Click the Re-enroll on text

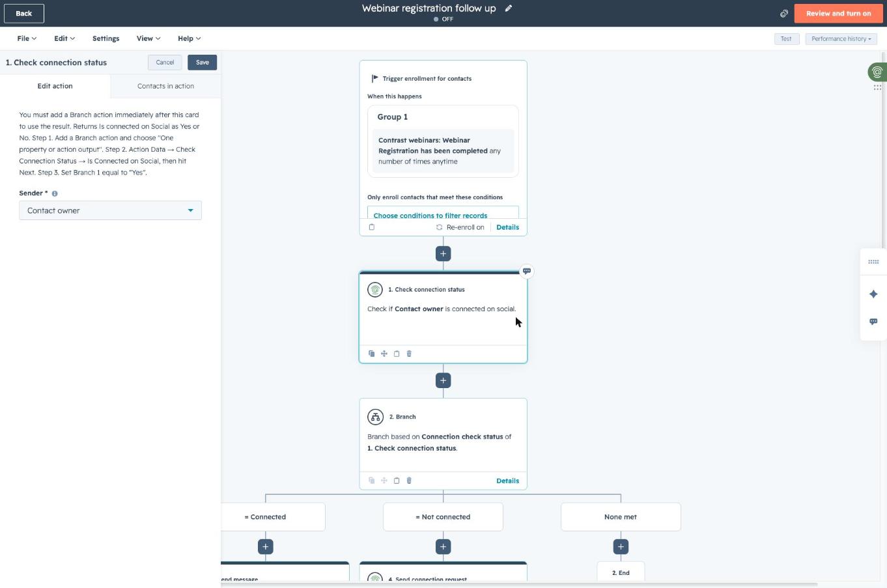coord(465,227)
